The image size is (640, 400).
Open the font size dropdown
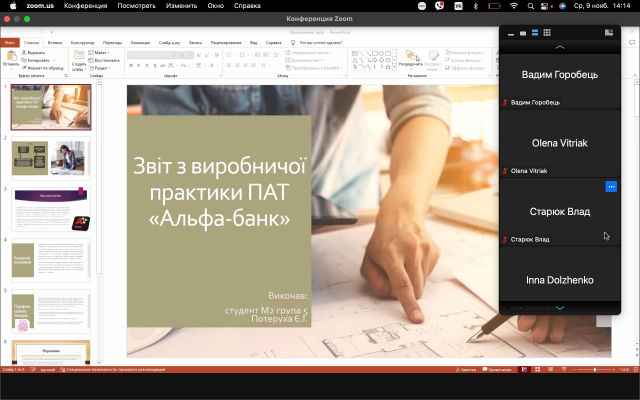click(191, 55)
